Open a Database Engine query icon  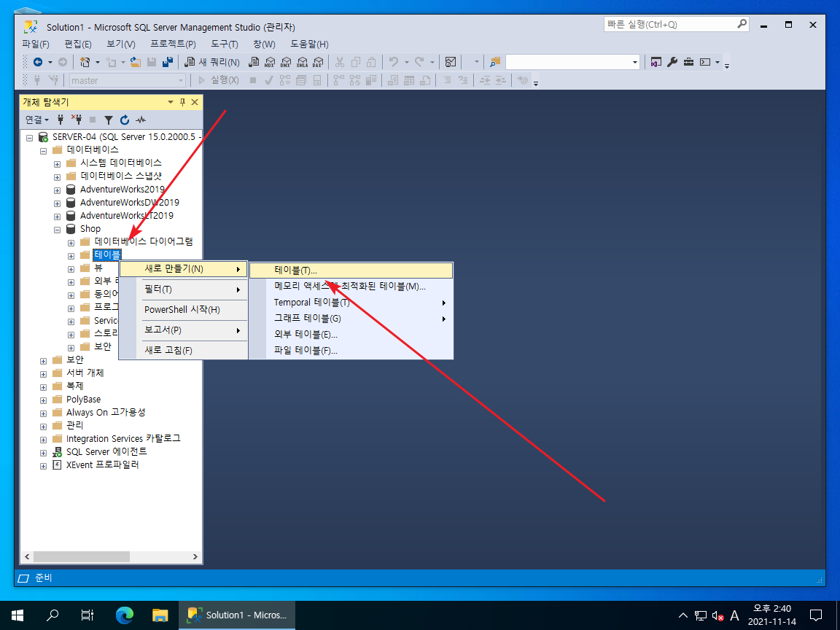[254, 62]
